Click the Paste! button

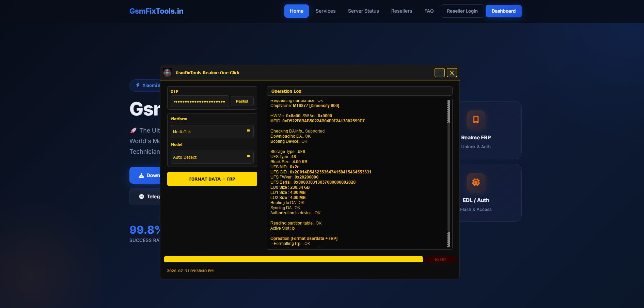[242, 101]
